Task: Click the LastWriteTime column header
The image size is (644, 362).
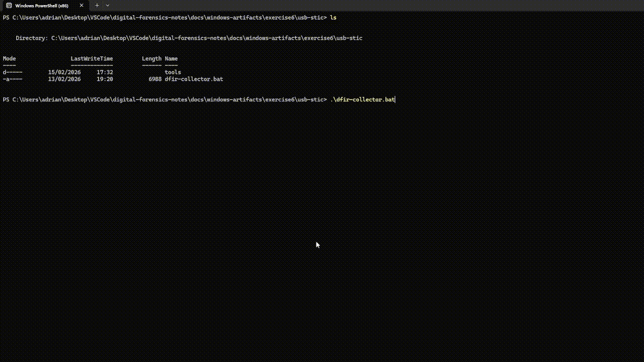Action: (x=92, y=59)
